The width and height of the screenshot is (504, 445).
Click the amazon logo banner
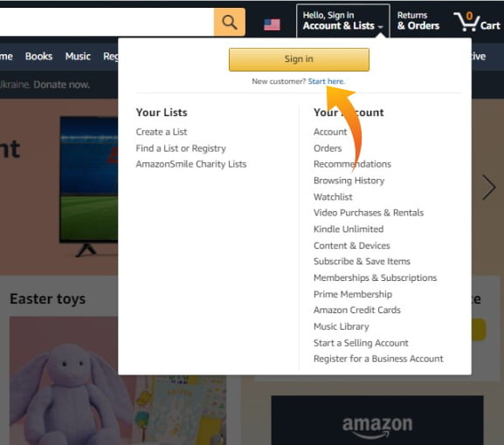[x=377, y=421]
